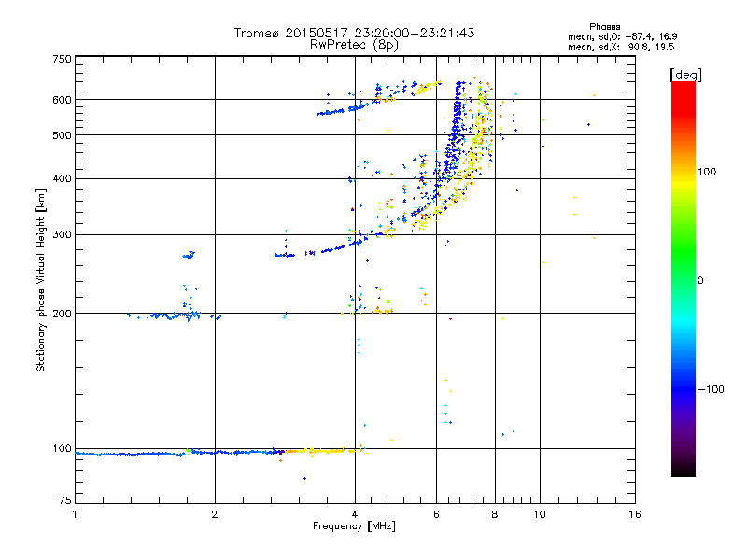Click x-axis tick label '2'
747x560 pixels.
tap(215, 514)
